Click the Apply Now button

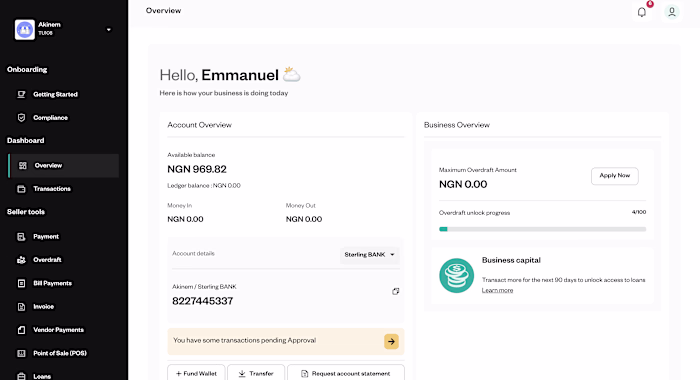[614, 175]
